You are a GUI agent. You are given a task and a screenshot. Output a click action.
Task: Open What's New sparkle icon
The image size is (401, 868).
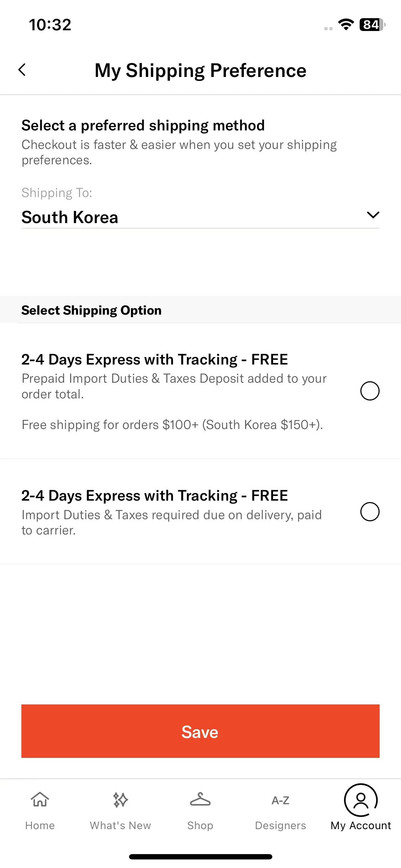[x=120, y=800]
